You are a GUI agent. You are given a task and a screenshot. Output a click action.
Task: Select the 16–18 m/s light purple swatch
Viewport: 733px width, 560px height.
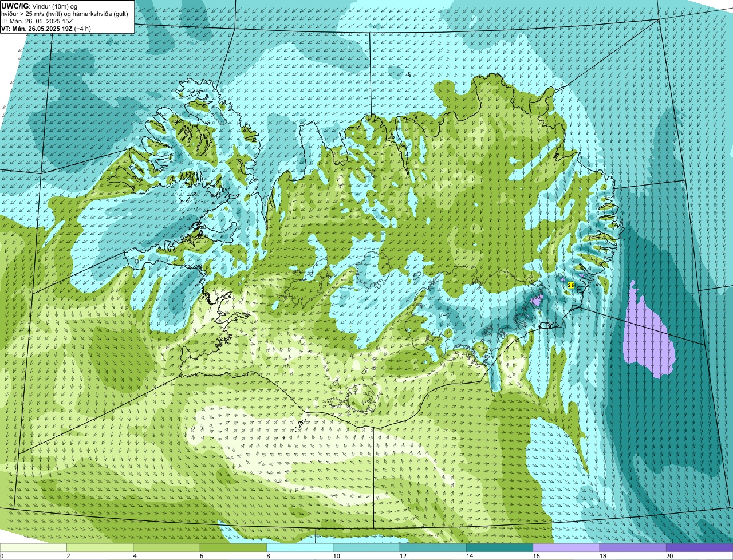[566, 547]
